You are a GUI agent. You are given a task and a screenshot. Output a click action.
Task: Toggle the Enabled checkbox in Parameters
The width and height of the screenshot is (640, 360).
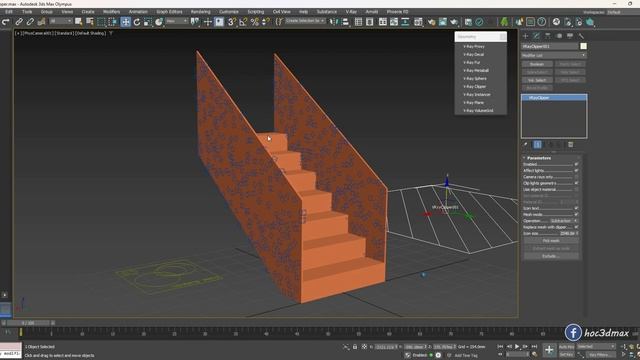pyautogui.click(x=576, y=164)
